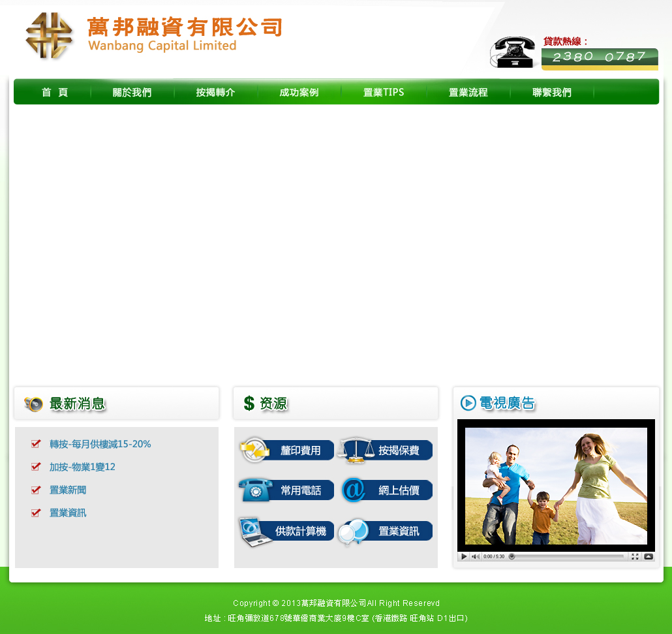This screenshot has width=672, height=634.
Task: Go to 關於我們 in the navigation bar
Action: click(132, 93)
